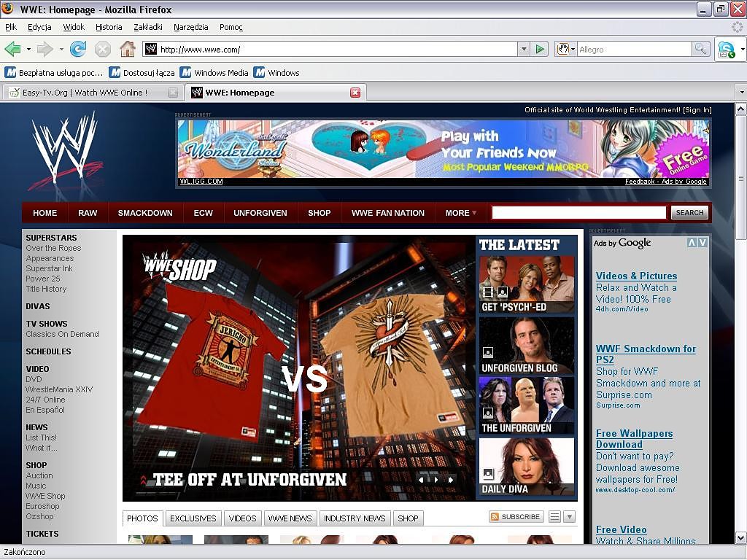Expand the MORE navigation menu
The height and width of the screenshot is (560, 747).
coord(461,213)
